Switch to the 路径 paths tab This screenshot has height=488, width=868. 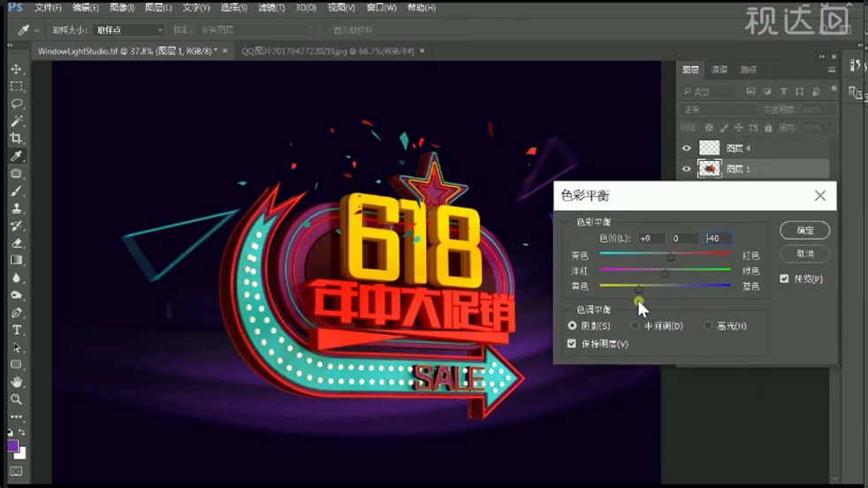pos(749,70)
